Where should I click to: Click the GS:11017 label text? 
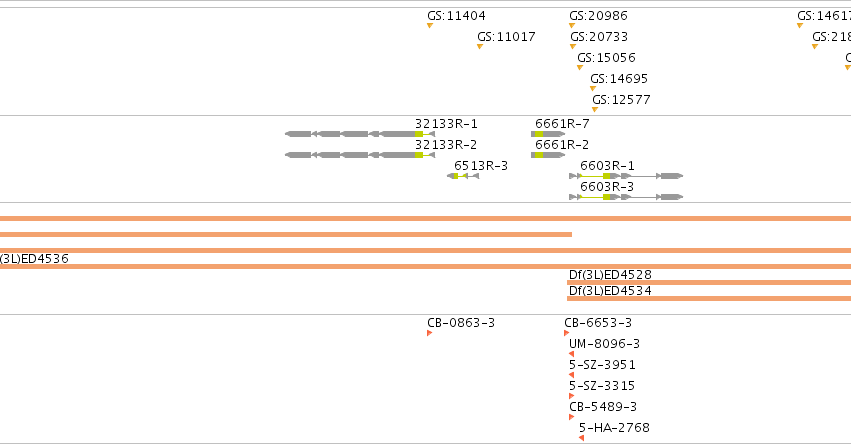click(506, 37)
